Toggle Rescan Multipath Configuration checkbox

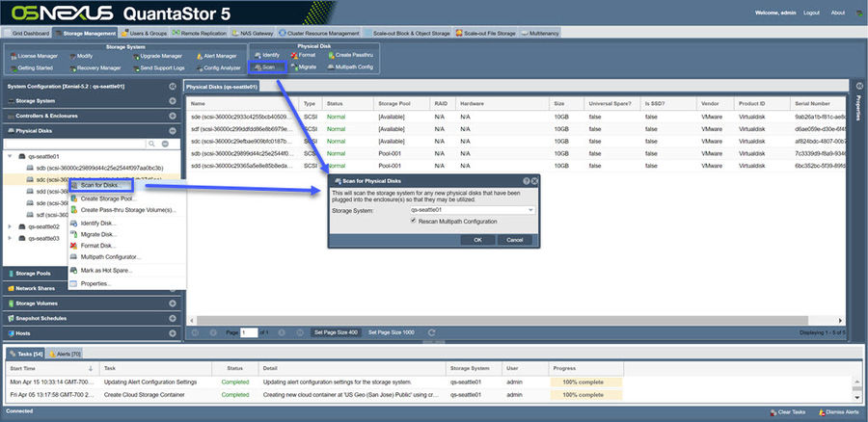tap(413, 221)
